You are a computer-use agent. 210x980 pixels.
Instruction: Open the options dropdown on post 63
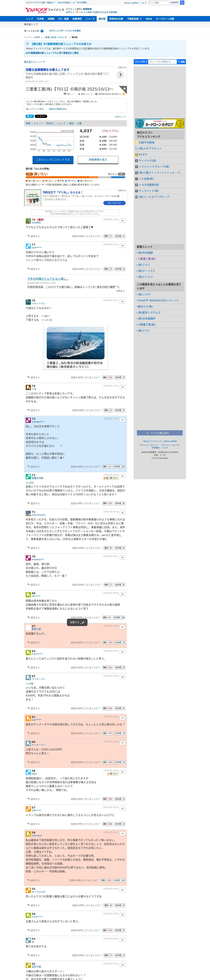click(x=123, y=652)
